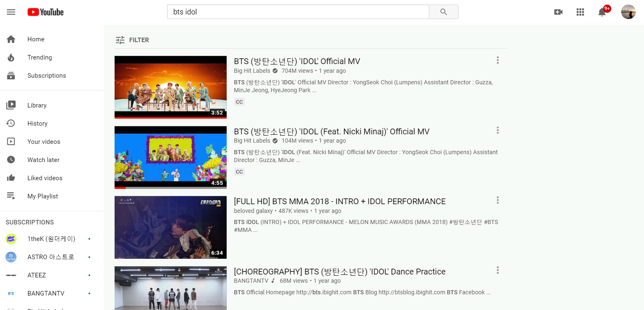The image size is (644, 310).
Task: Click beloved galaxy channel name
Action: coord(253,211)
